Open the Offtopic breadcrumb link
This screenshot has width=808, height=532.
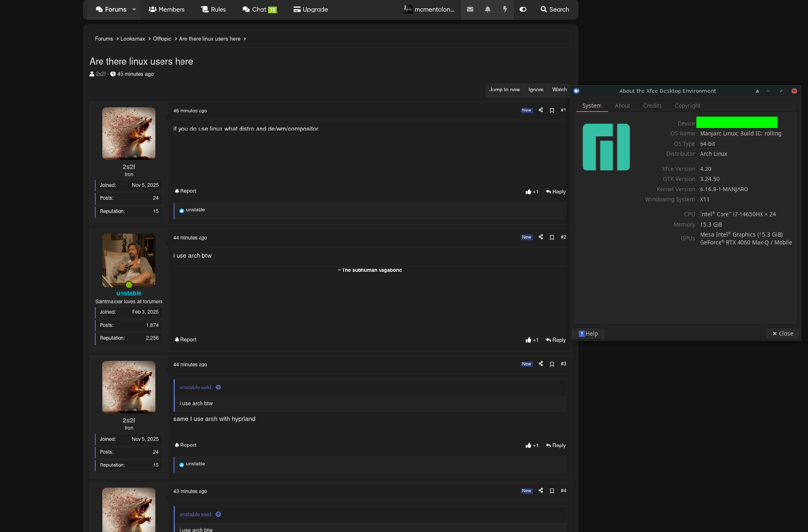pyautogui.click(x=162, y=39)
